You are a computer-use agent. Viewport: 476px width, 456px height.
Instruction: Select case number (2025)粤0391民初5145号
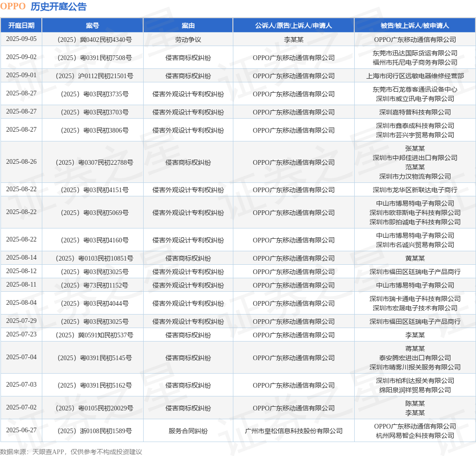[x=94, y=358]
